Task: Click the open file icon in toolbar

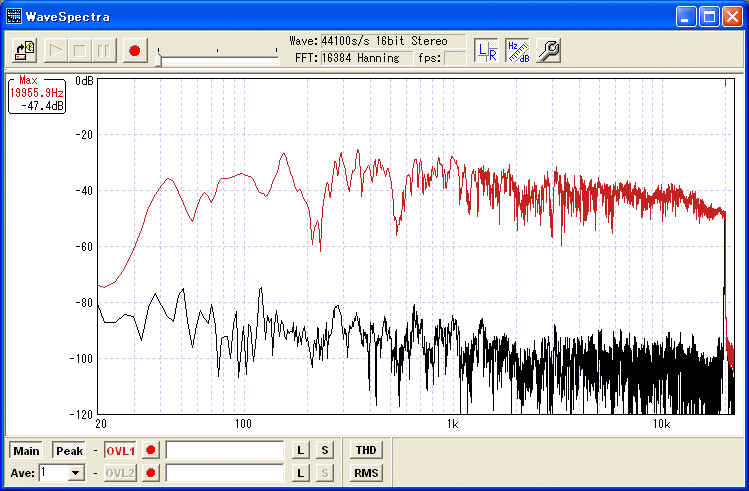Action: coord(26,50)
